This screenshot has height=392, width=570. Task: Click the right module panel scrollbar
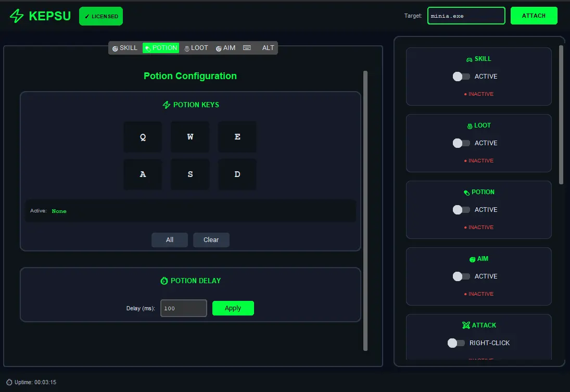561,115
